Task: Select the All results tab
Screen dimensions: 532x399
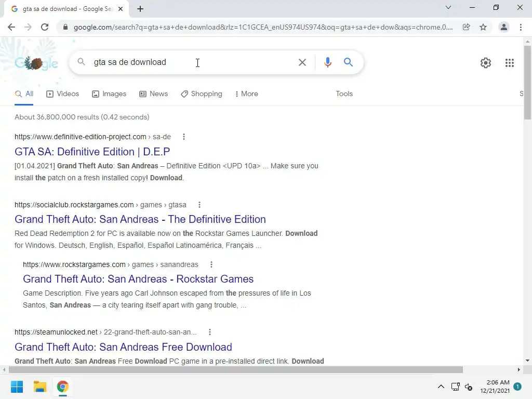Action: (24, 94)
